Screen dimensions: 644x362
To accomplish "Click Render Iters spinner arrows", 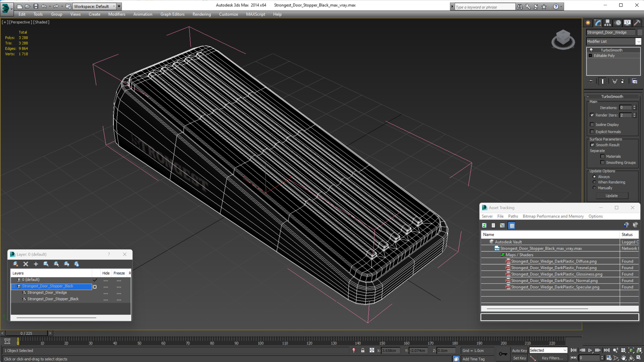I will (634, 115).
